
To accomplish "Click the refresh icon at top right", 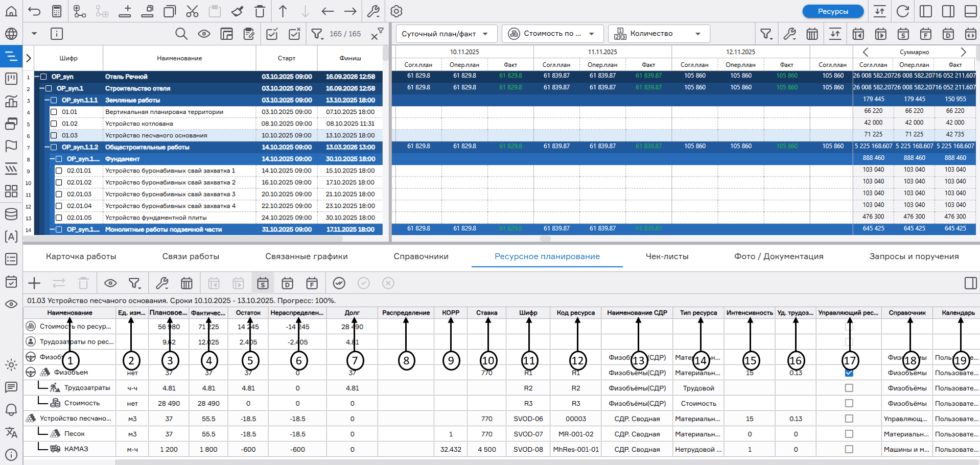I will (x=903, y=11).
